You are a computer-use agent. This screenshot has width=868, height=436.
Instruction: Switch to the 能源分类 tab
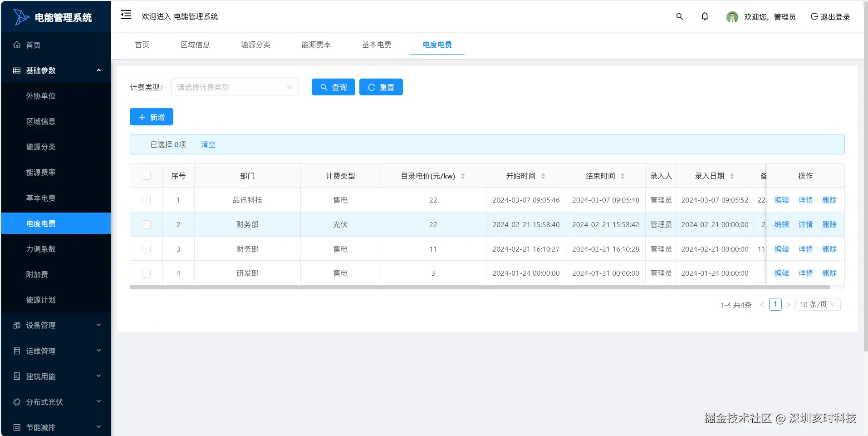(x=255, y=45)
